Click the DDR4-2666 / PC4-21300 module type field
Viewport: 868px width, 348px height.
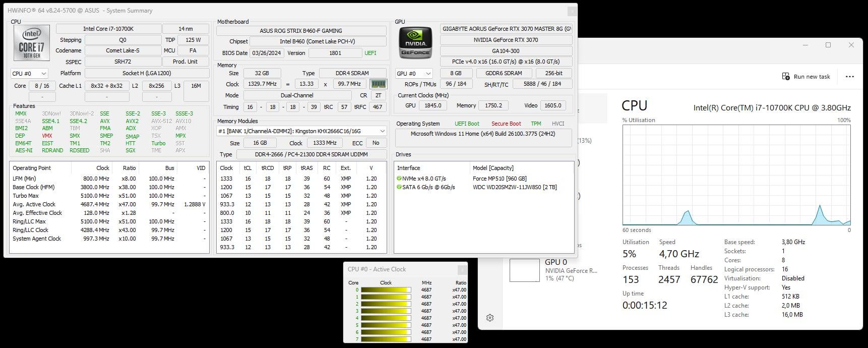point(311,154)
